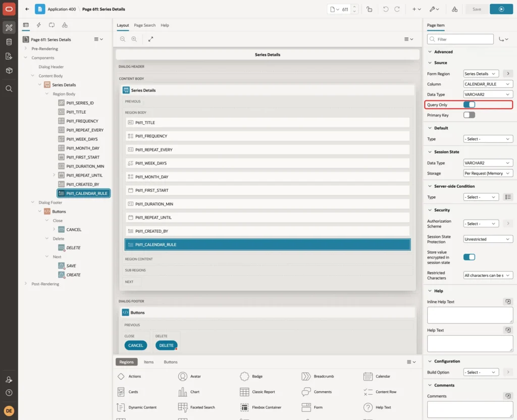517x420 pixels.
Task: Open the Help tab
Action: tap(165, 25)
